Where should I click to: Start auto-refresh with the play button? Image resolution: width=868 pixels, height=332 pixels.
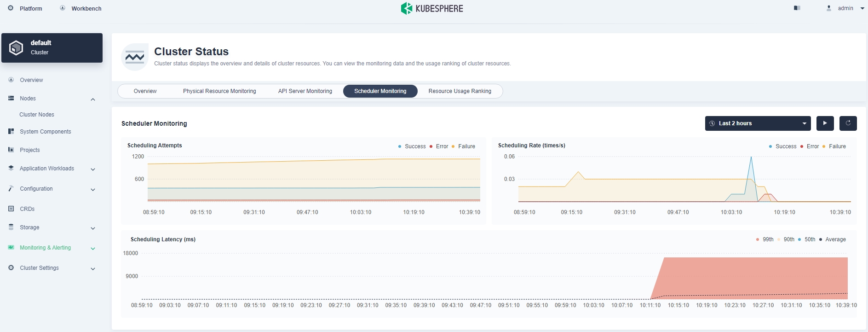pyautogui.click(x=825, y=123)
